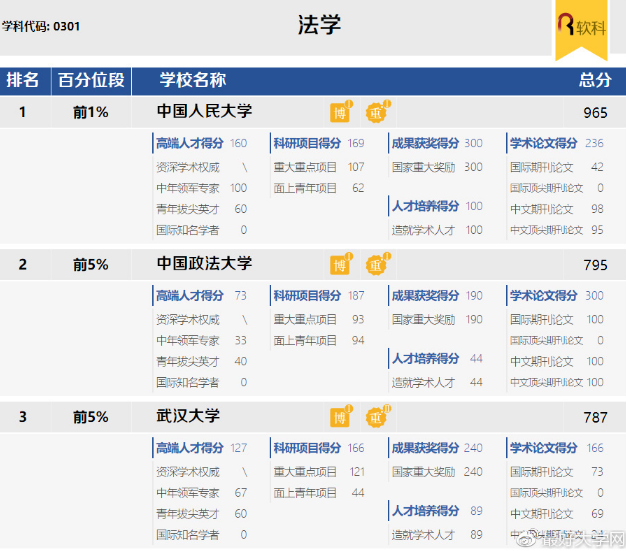626x551 pixels.
Task: Click the 总分 column header
Action: click(x=595, y=80)
